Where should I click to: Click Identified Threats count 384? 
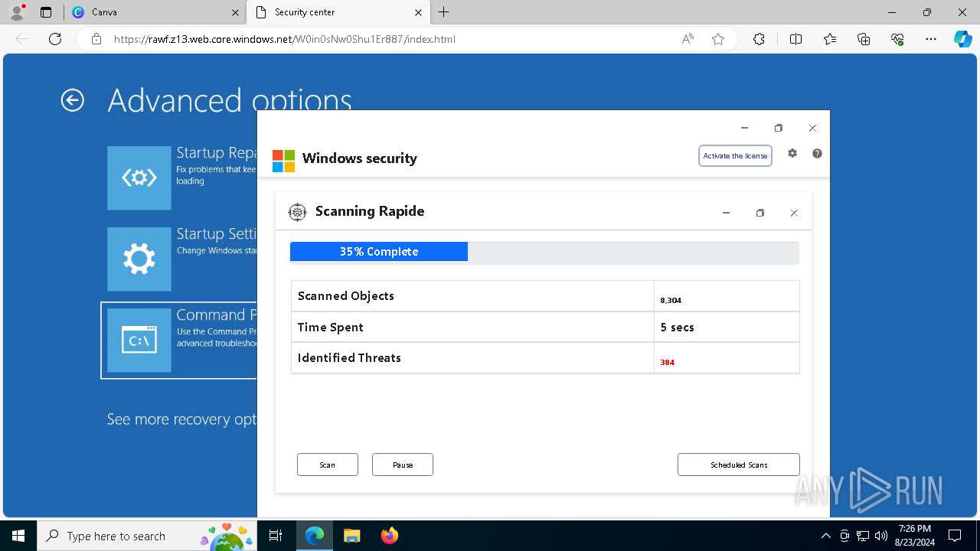click(667, 362)
